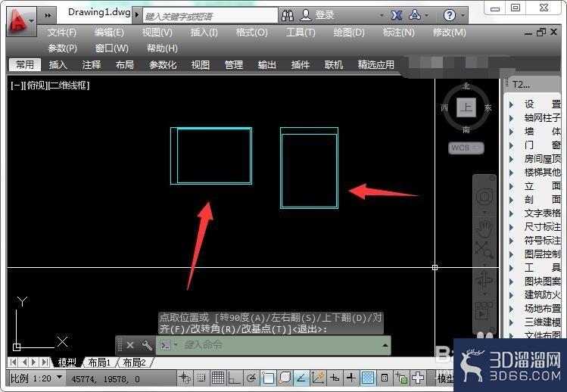Toggle Object Snap Tracking in status bar
Viewport: 567px width, 392px height.
click(301, 378)
